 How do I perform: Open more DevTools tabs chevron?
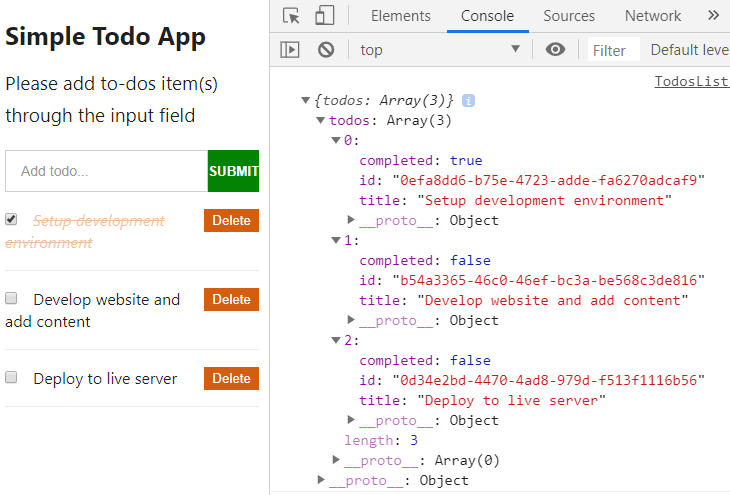point(713,16)
